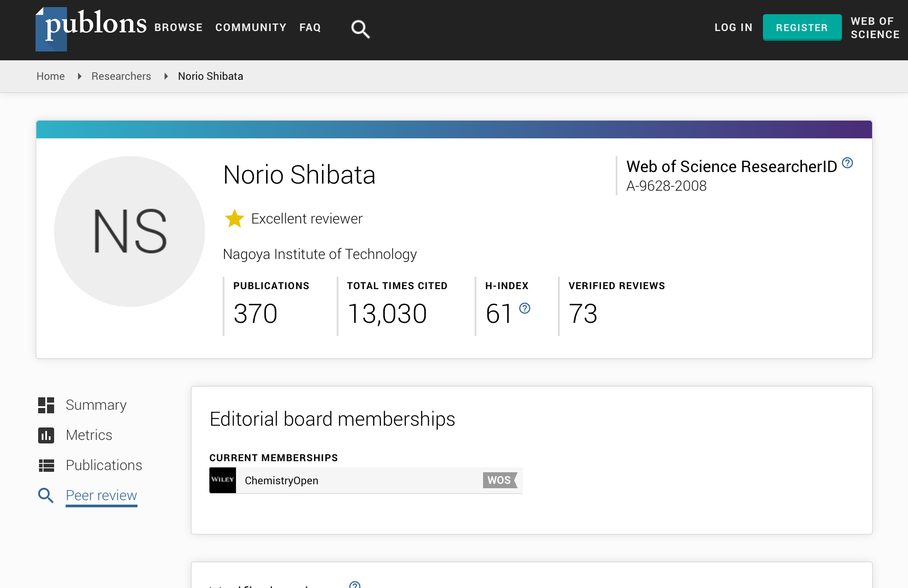Open the Community menu

pyautogui.click(x=251, y=27)
